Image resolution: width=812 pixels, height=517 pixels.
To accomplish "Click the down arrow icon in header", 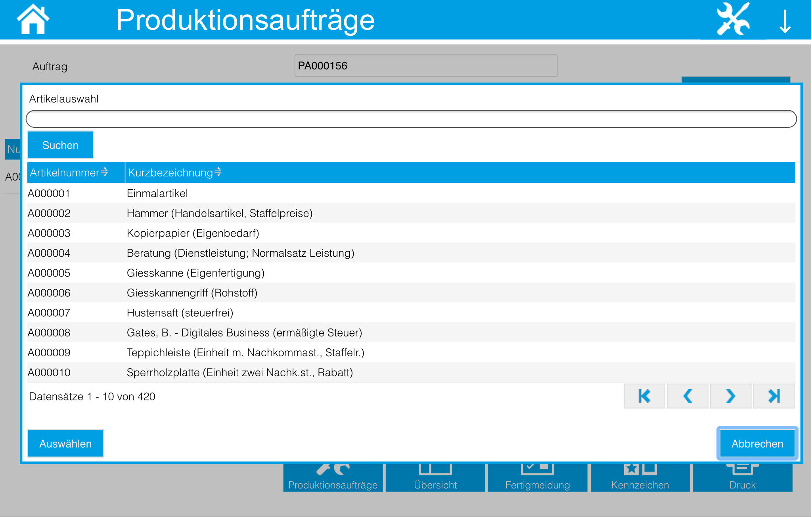I will pos(785,21).
